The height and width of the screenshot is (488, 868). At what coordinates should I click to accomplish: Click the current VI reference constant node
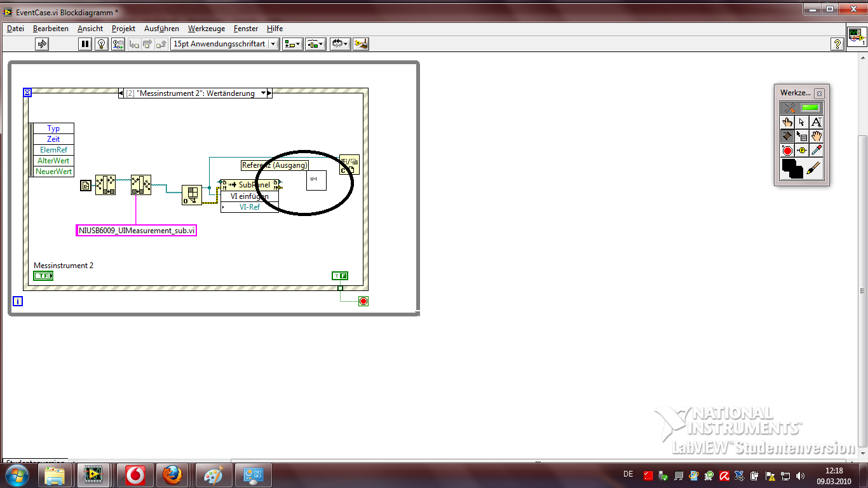point(86,186)
